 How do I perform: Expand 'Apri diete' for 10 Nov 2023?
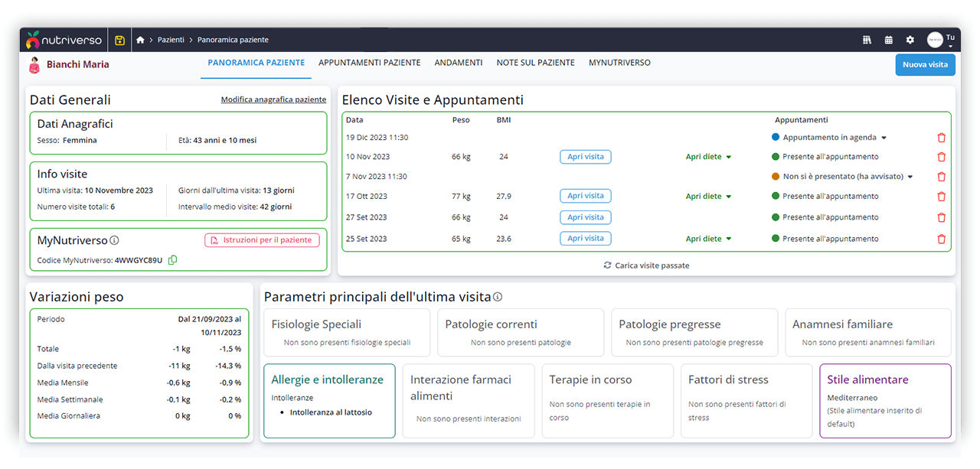[x=708, y=157]
